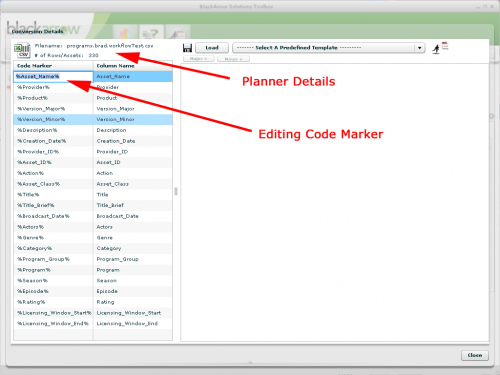500x375 pixels.
Task: Select the Actors column name cell
Action: click(x=133, y=227)
